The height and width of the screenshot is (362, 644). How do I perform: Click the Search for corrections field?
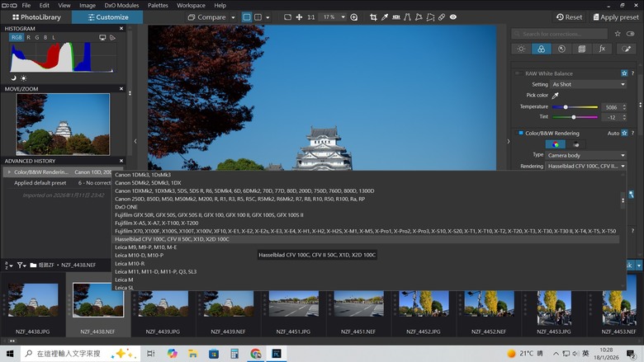pyautogui.click(x=560, y=34)
